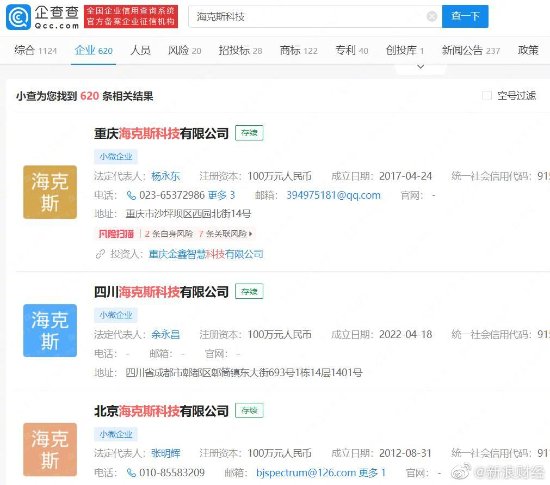550x485 pixels.
Task: Click the establishment date 2017-04-24
Action: coord(405,176)
